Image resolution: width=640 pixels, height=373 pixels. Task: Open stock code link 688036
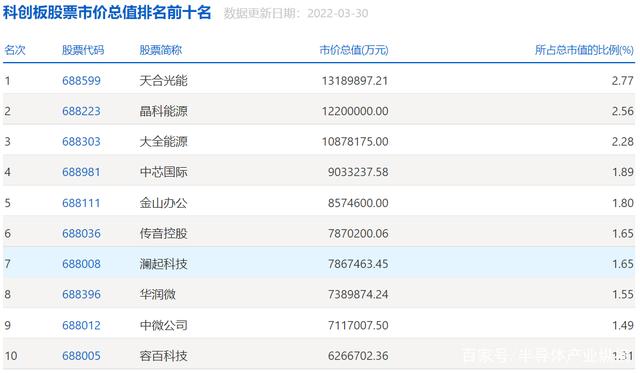click(x=81, y=233)
